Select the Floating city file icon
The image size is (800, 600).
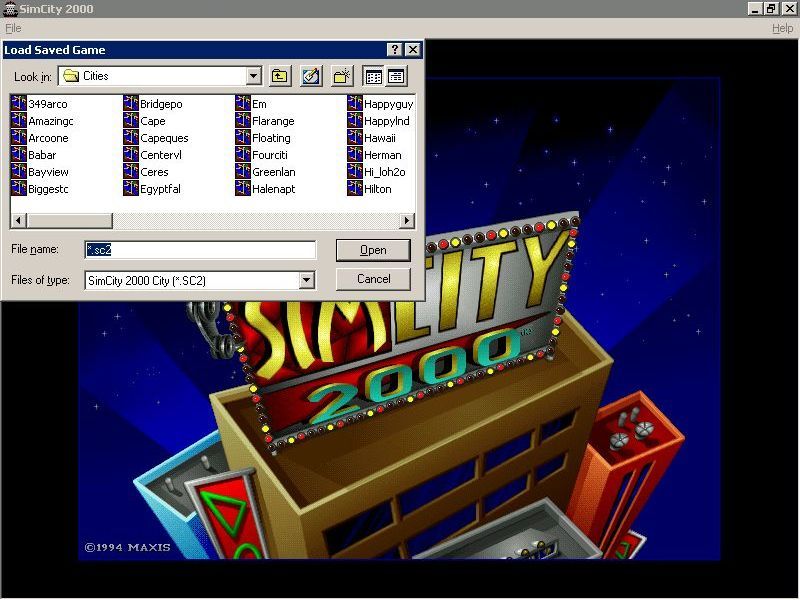(243, 138)
